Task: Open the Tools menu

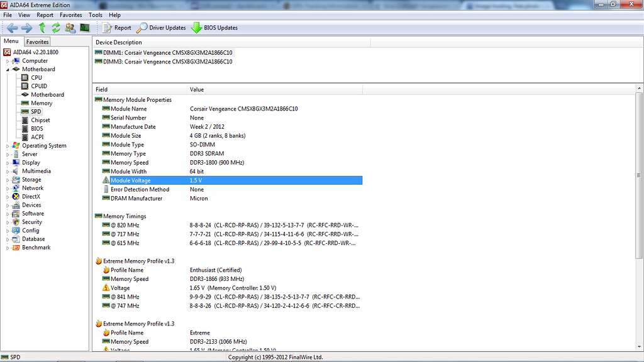Action: 96,15
